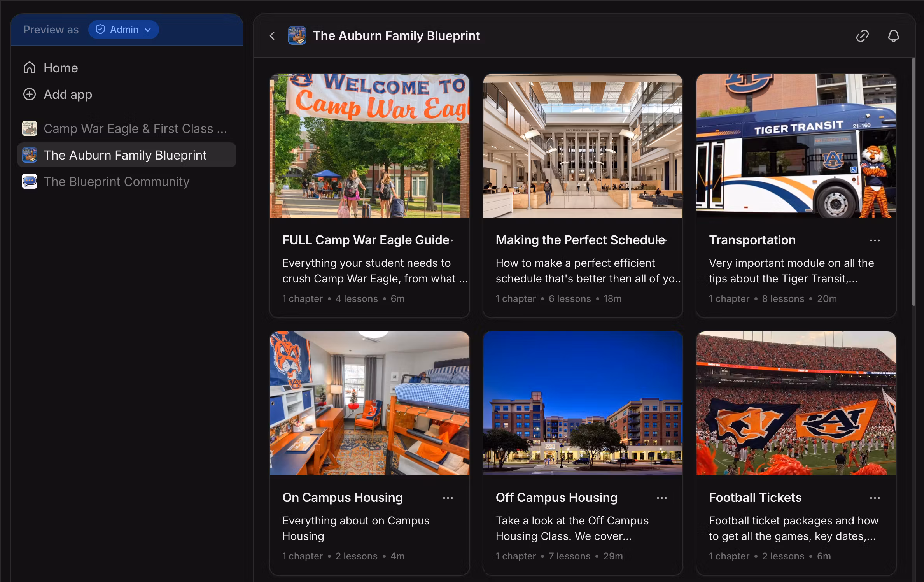Click the back arrow beside the course title
This screenshot has width=924, height=582.
tap(272, 36)
